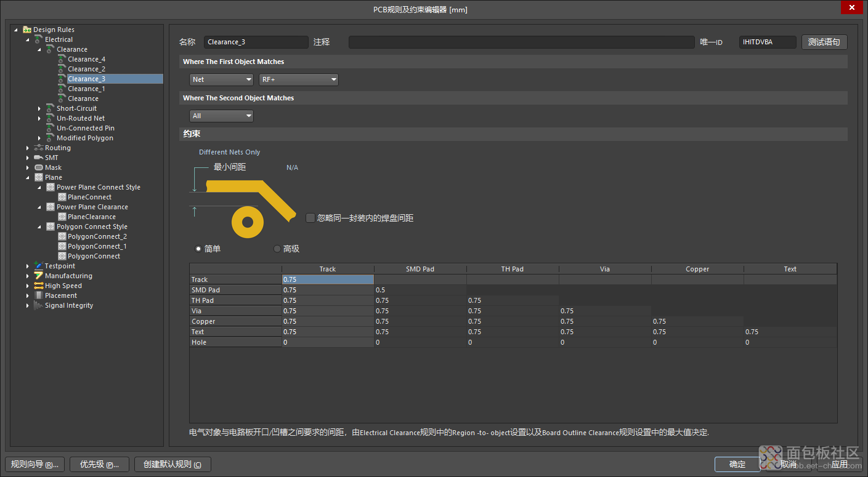Confirm with the 确定 (OK) button
Image resolution: width=868 pixels, height=477 pixels.
pyautogui.click(x=737, y=464)
